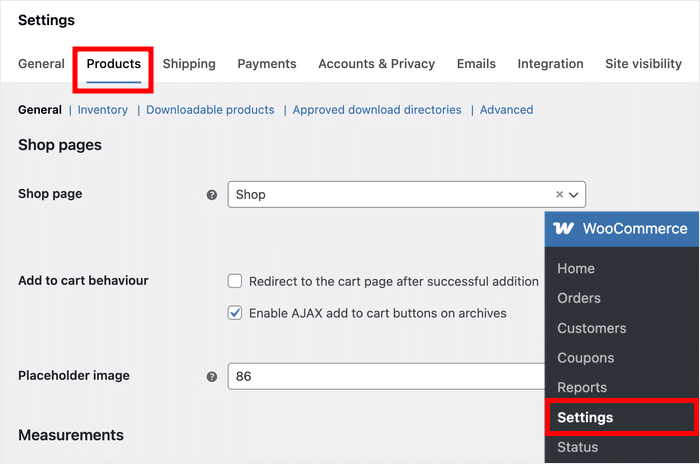Open Customers in the WooCommerce menu
Viewport: 700px width, 464px height.
(592, 328)
